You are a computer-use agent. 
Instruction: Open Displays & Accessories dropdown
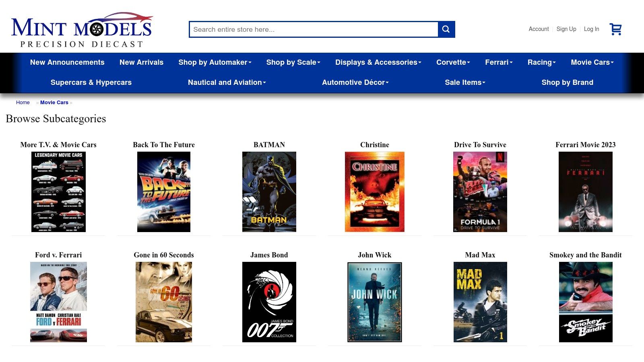[x=378, y=62]
